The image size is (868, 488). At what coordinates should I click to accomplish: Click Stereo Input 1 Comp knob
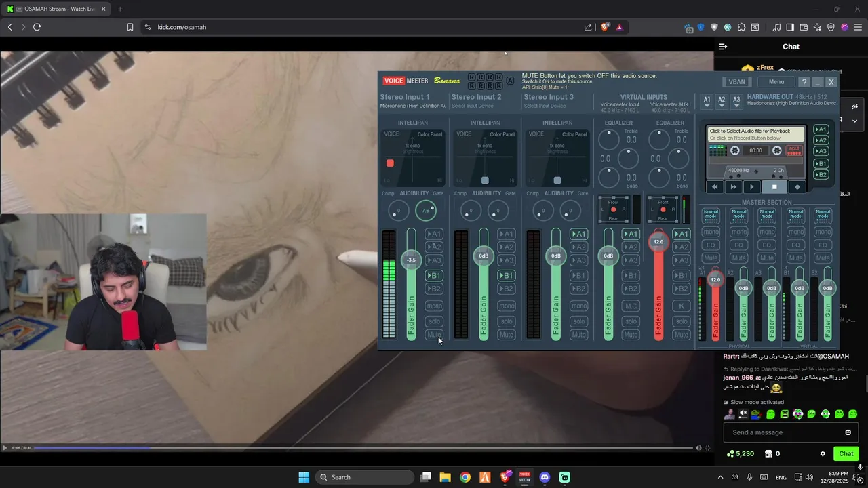point(398,211)
